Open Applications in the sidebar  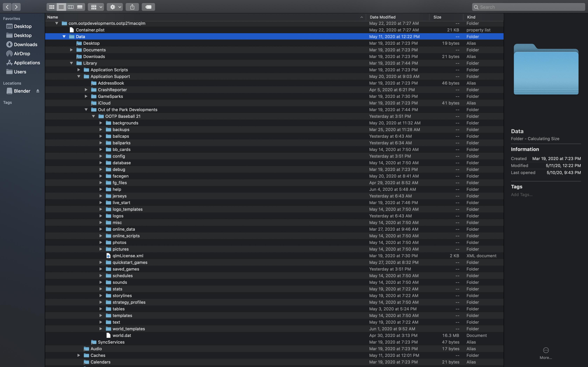27,63
